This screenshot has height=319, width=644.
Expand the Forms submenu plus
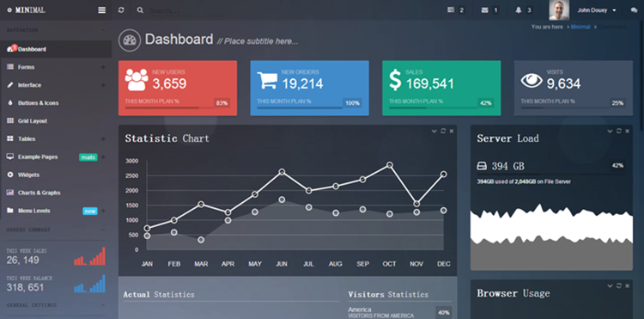[x=103, y=67]
